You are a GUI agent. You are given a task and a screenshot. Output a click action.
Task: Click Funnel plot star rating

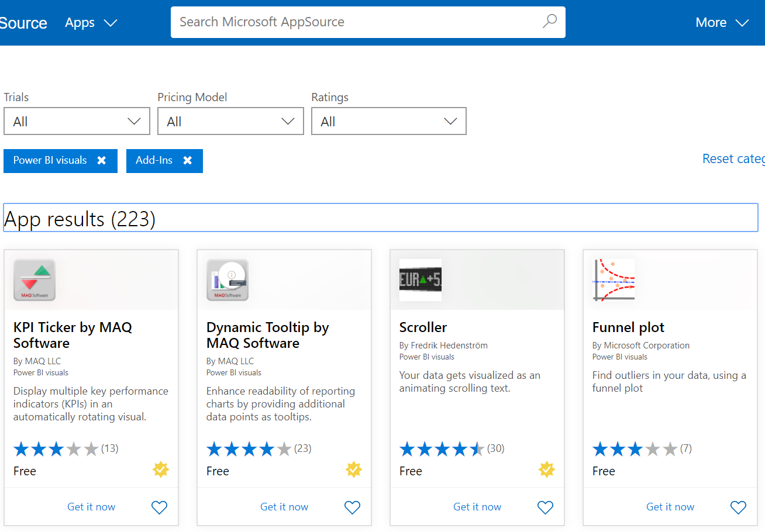point(635,449)
